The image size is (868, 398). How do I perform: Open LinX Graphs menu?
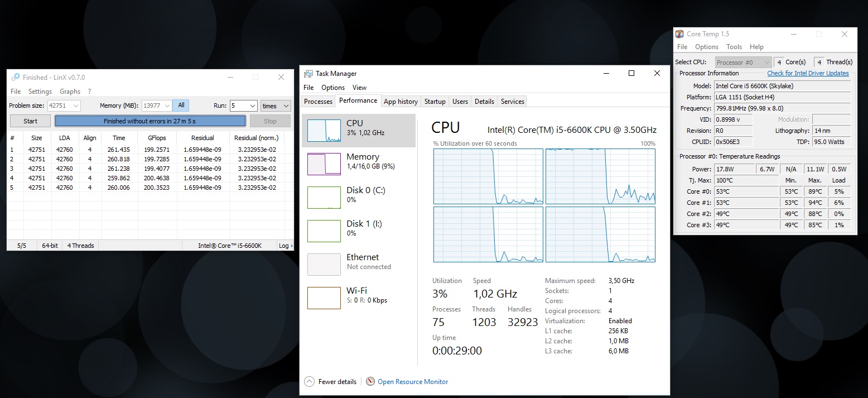pos(70,92)
